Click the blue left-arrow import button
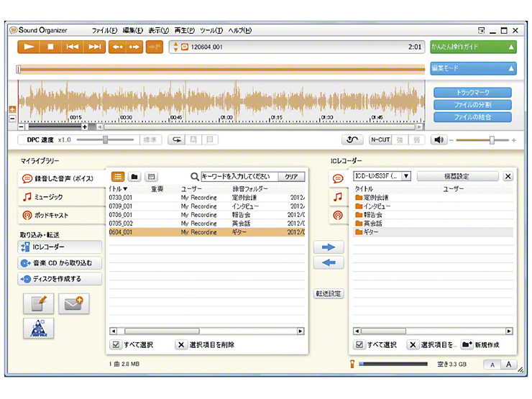The image size is (532, 399). [x=329, y=263]
